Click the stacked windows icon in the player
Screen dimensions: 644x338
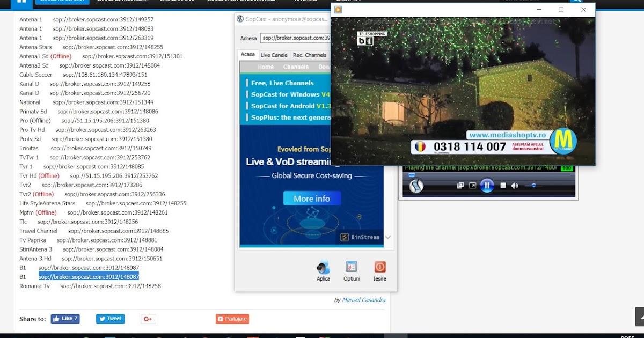click(460, 186)
